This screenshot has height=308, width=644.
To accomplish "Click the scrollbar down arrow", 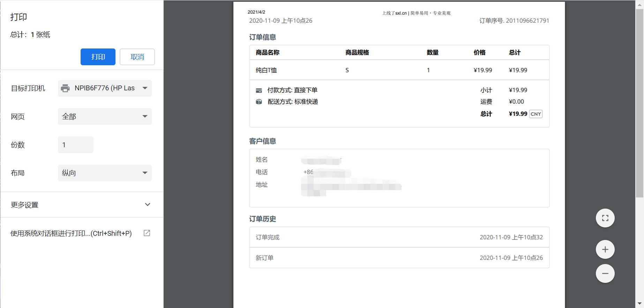I will (x=639, y=303).
